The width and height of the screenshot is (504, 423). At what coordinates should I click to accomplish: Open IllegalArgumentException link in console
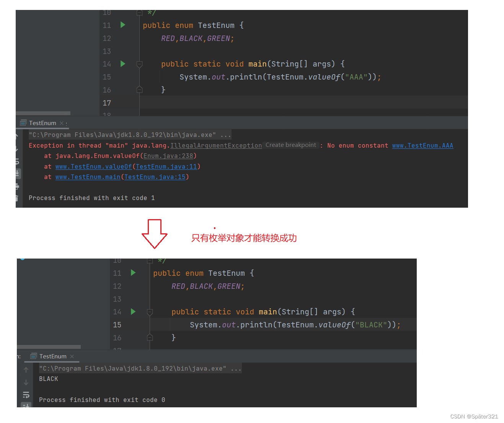216,145
